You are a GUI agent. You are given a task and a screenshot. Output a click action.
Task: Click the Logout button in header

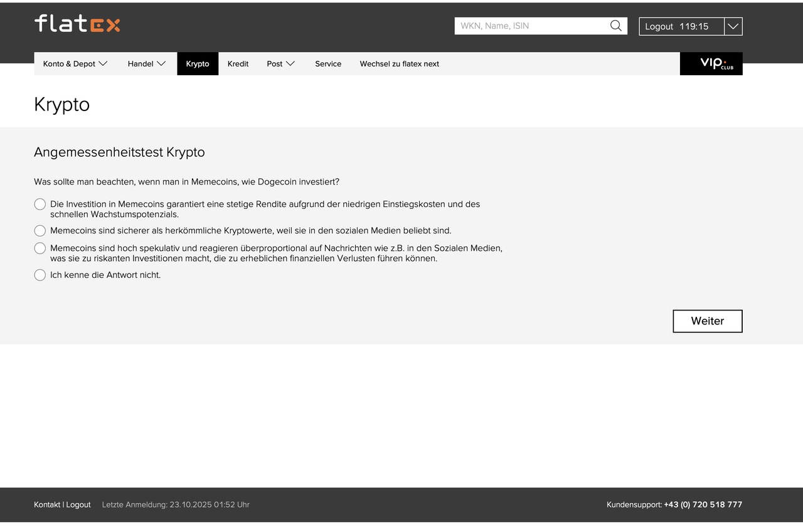pos(659,26)
